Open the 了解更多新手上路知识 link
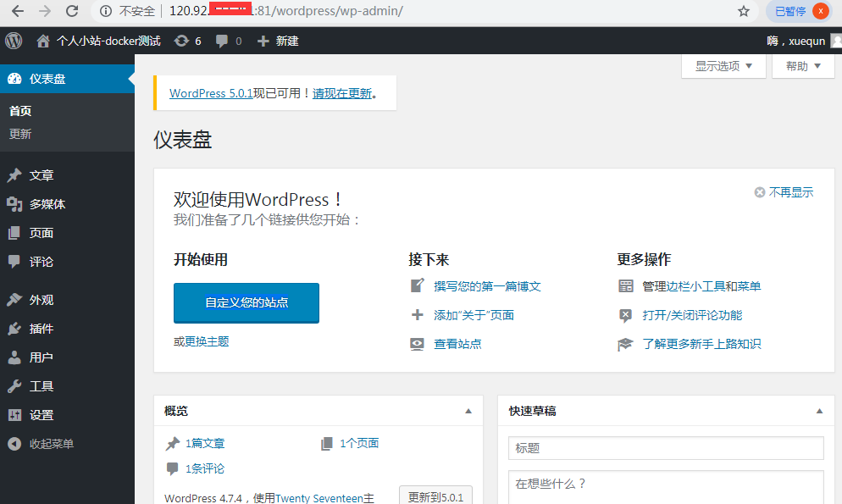This screenshot has height=504, width=842. 701,344
